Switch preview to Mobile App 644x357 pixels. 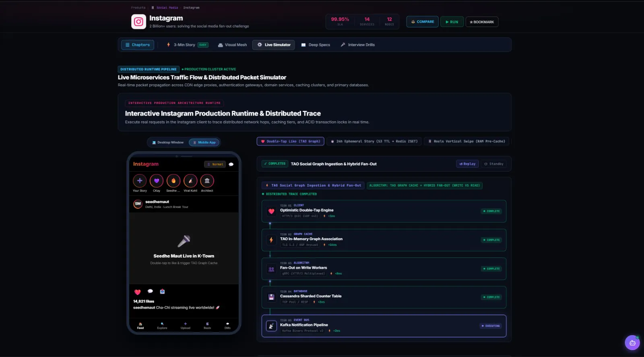[204, 142]
